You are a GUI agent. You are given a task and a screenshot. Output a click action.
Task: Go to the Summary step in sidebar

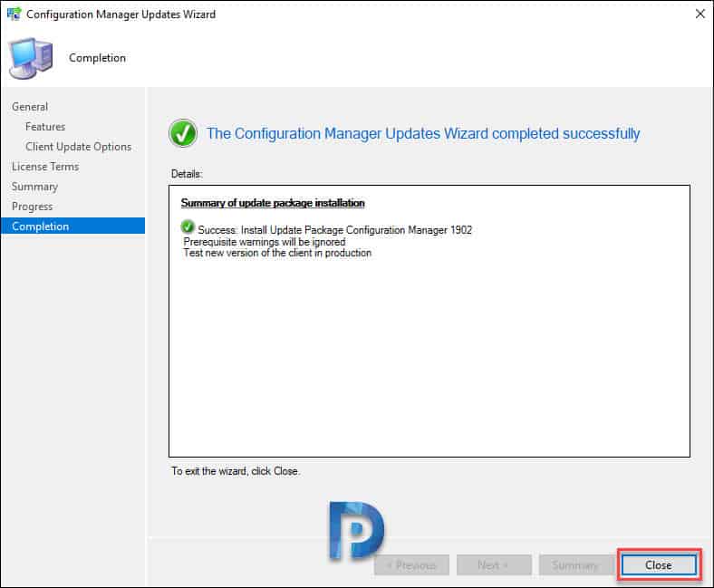[x=34, y=187]
